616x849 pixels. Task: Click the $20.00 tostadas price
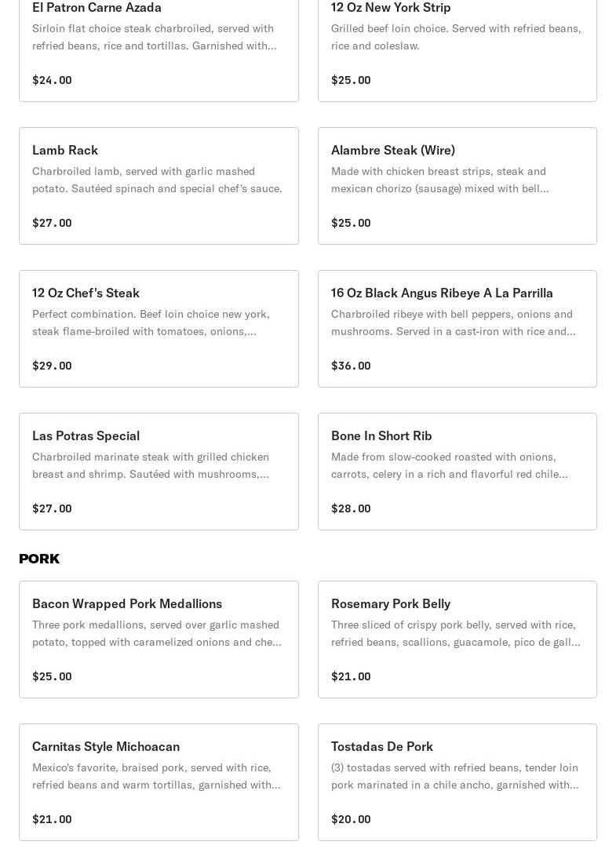coord(351,819)
